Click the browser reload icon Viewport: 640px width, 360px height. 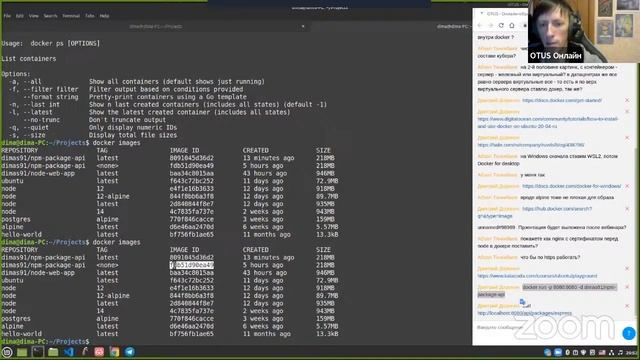(x=501, y=25)
